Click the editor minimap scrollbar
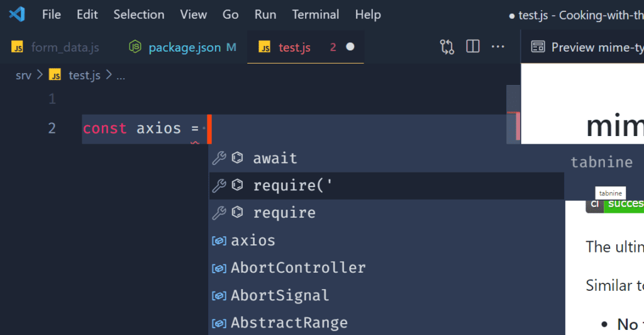 [513, 114]
